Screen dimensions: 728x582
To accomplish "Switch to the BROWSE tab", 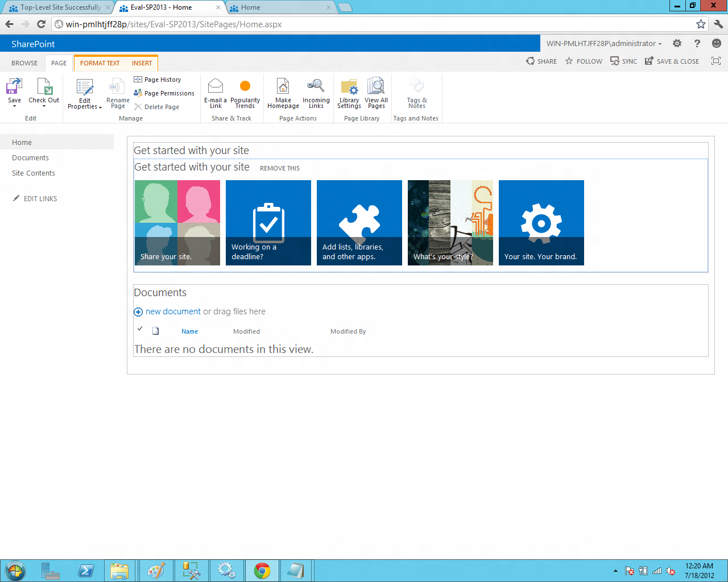I will (24, 63).
